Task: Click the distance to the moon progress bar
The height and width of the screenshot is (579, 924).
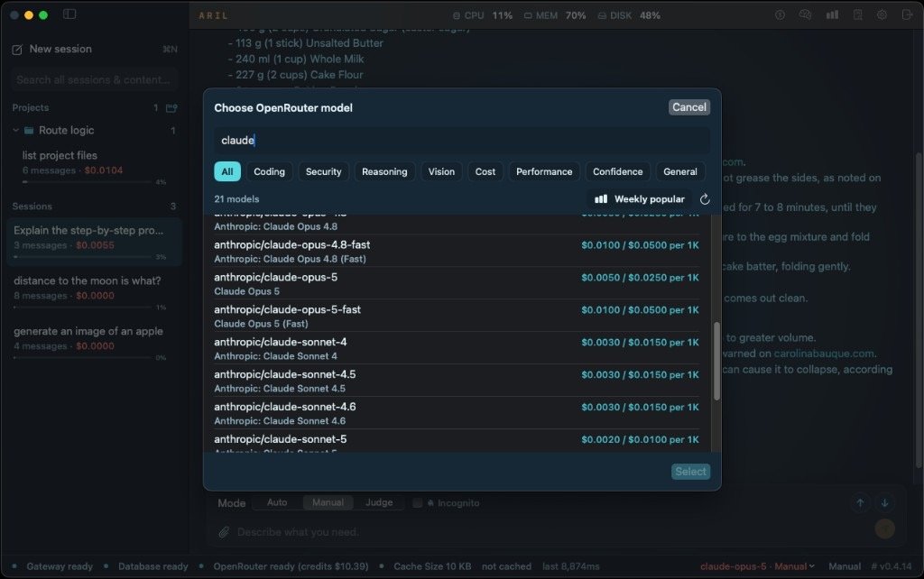Action: pos(82,308)
